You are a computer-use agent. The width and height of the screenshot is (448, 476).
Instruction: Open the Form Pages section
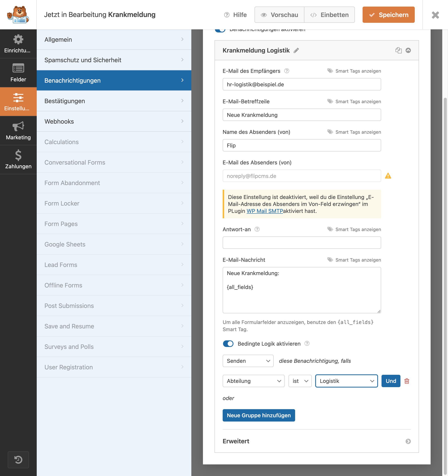click(x=114, y=224)
